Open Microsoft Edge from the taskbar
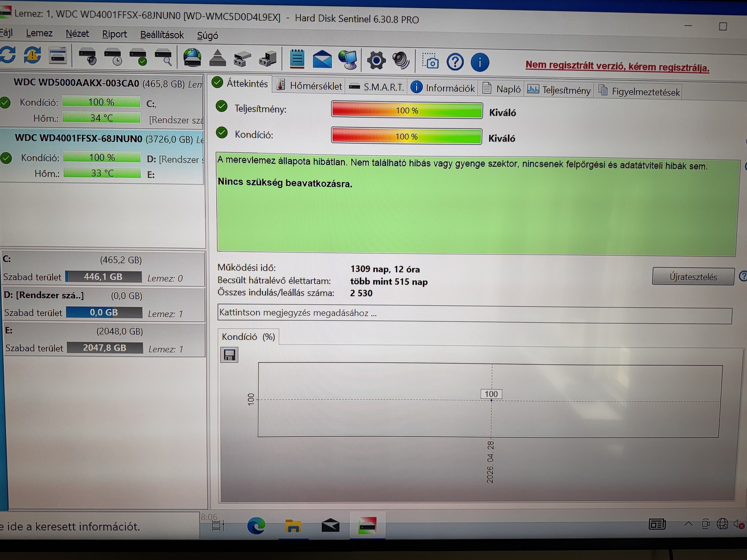This screenshot has width=747, height=560. click(256, 526)
